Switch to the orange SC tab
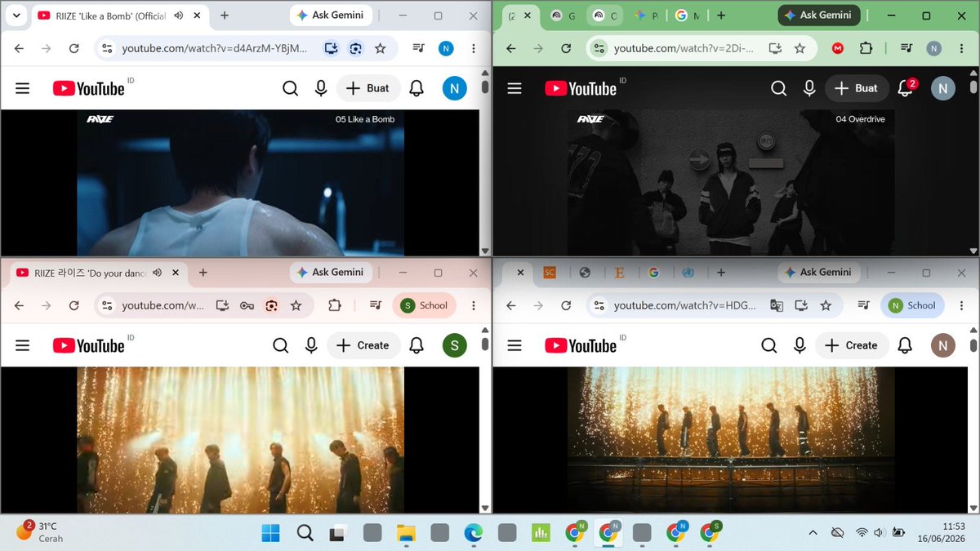Image resolution: width=980 pixels, height=551 pixels. coord(549,273)
